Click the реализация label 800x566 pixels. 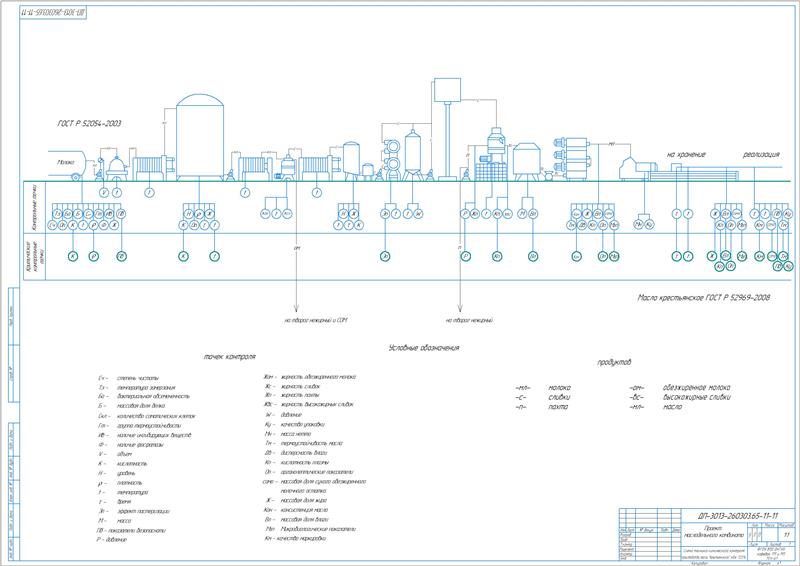click(761, 154)
